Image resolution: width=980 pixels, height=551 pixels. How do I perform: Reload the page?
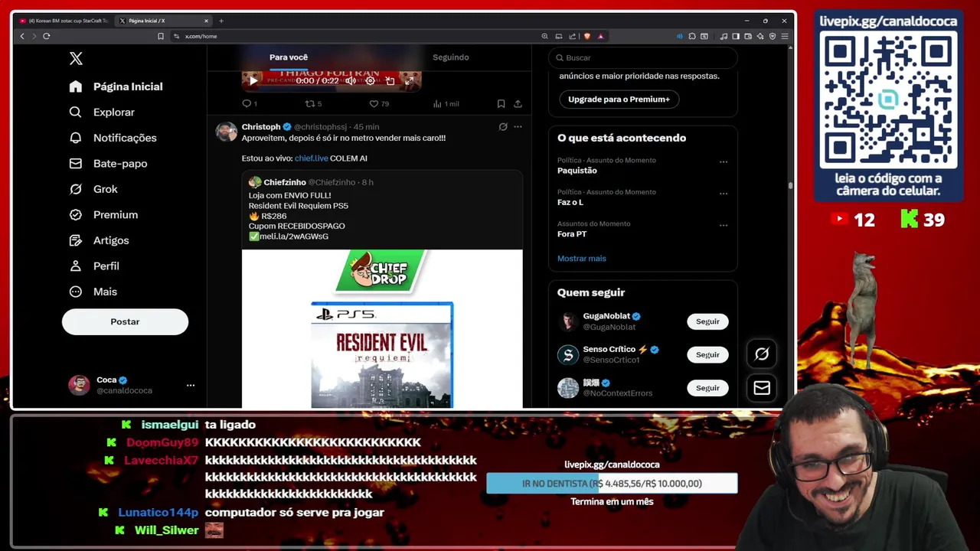coord(47,36)
